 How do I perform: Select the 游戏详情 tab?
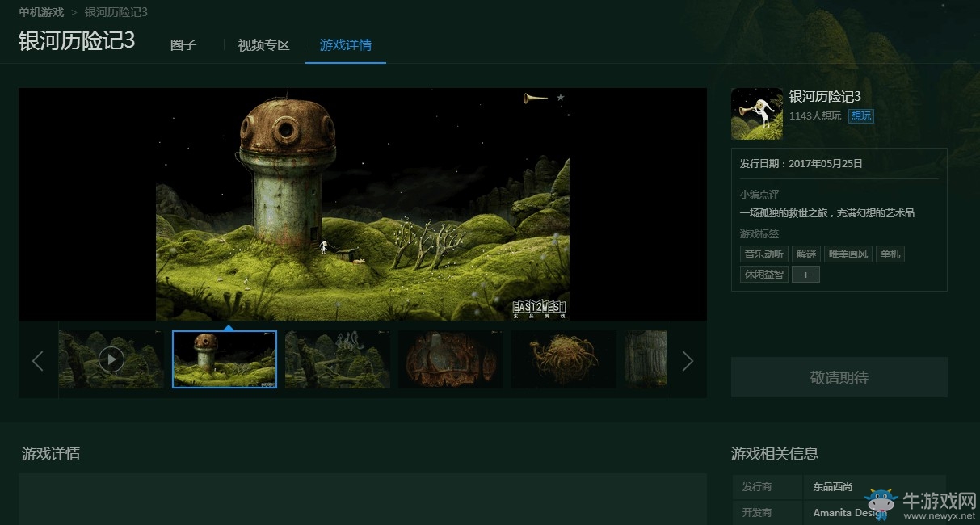(346, 45)
